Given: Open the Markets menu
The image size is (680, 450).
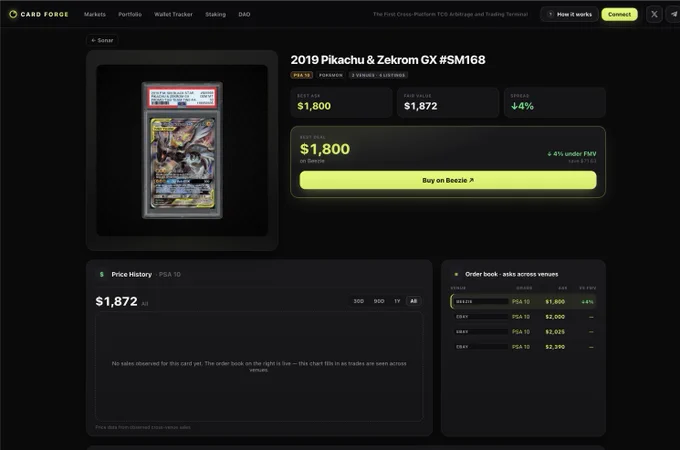Looking at the screenshot, I should pos(95,14).
